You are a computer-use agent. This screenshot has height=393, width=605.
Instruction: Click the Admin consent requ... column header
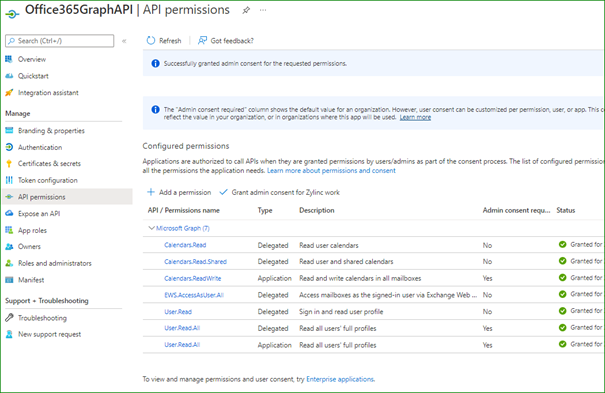coord(517,210)
